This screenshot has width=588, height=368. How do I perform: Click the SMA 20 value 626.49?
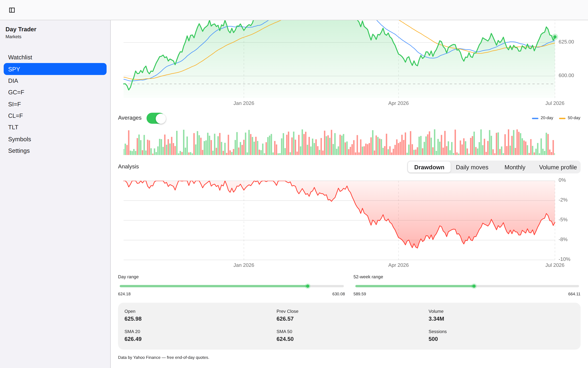tap(133, 339)
